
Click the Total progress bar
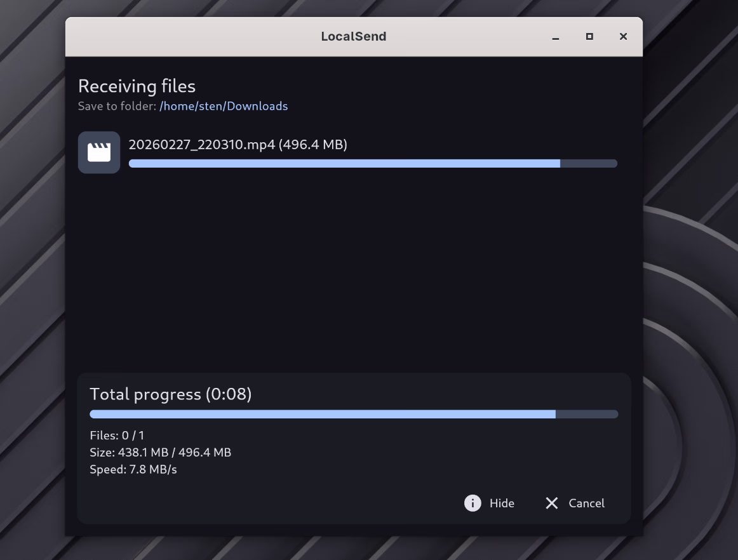(x=354, y=413)
